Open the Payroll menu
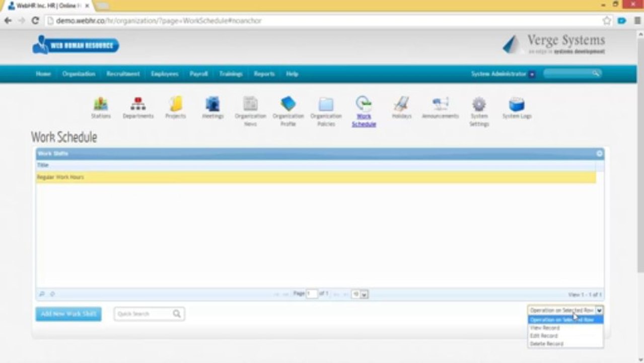Screen dimensions: 644x363 pyautogui.click(x=198, y=74)
